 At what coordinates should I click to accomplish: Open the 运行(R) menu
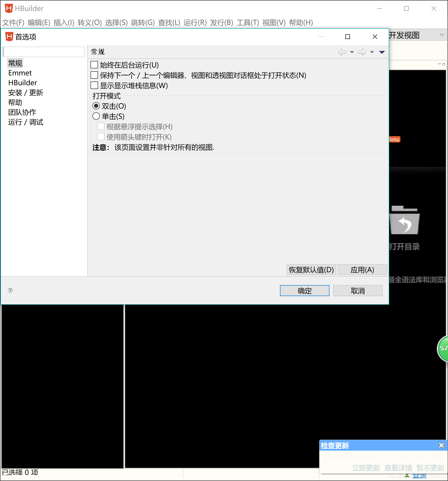click(195, 22)
